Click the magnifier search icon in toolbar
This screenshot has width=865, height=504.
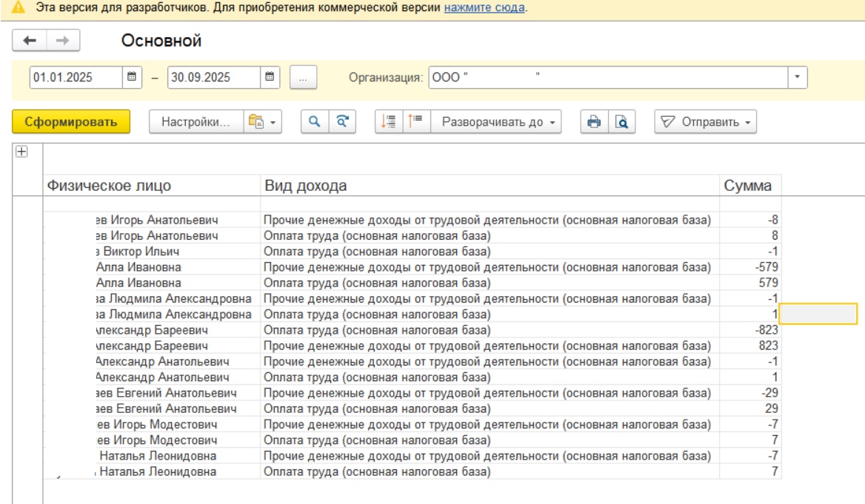pos(314,122)
